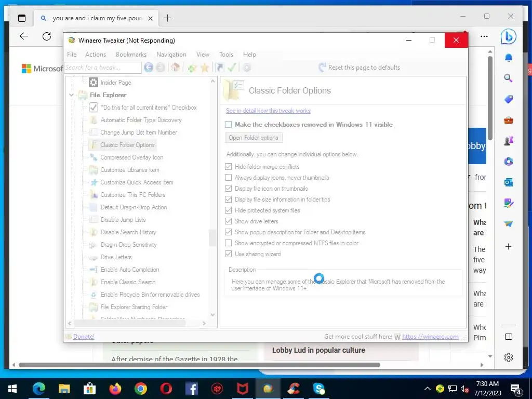The image size is (532, 399).
Task: Click the green checkmark toolbar icon
Action: click(232, 68)
